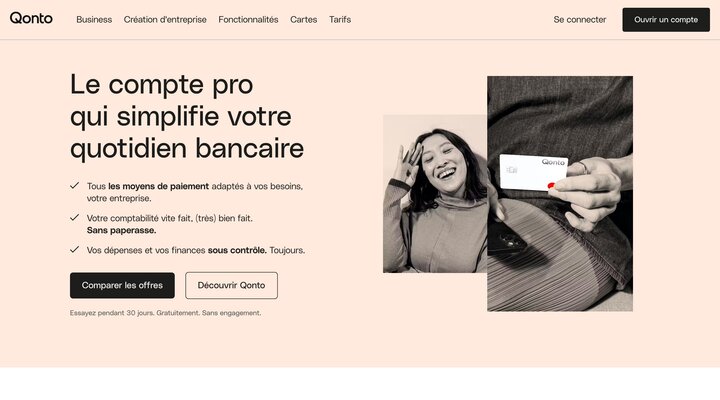Open the Création d'entreprise menu
The width and height of the screenshot is (720, 400).
click(165, 20)
